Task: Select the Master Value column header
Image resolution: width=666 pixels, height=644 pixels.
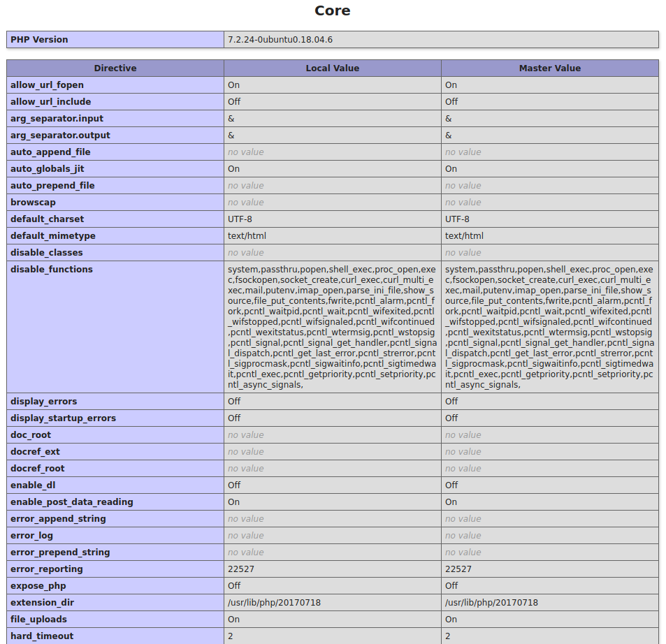Action: coord(549,68)
